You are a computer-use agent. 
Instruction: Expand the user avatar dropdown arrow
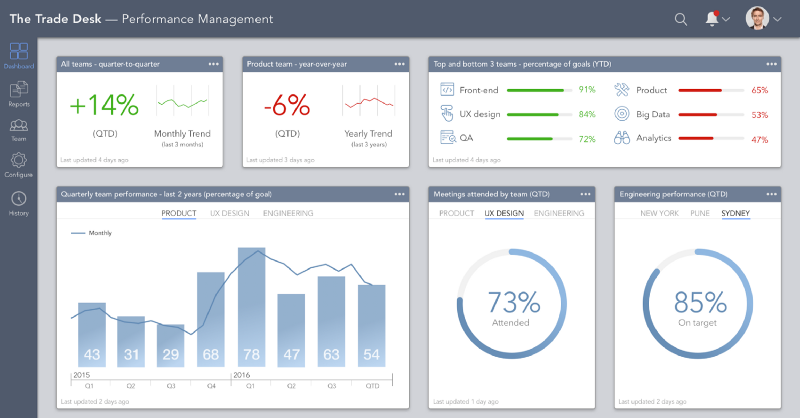point(777,19)
